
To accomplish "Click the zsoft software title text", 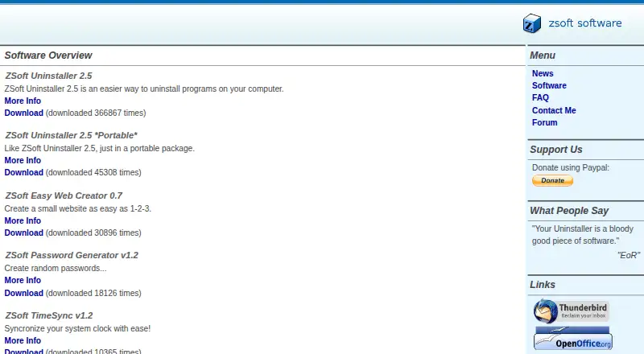I will coord(585,23).
